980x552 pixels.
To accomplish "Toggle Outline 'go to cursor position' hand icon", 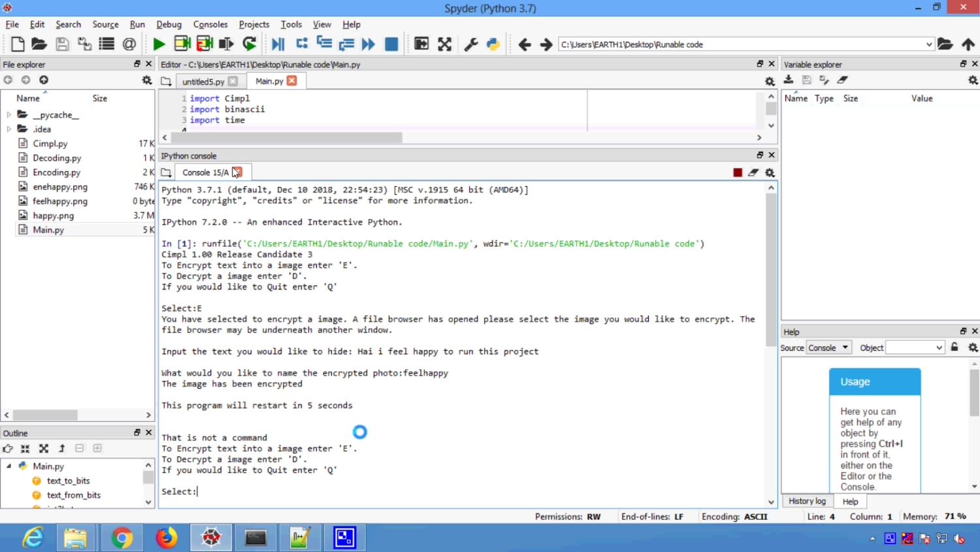I will click(x=8, y=449).
